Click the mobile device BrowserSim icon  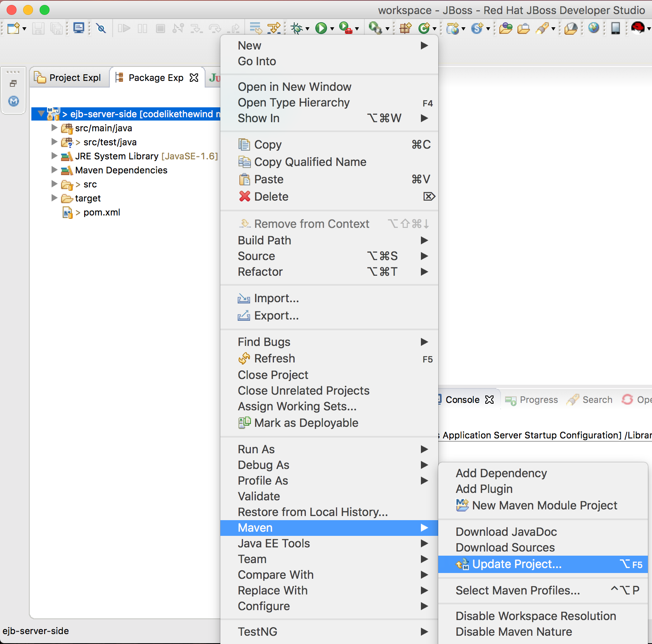(x=615, y=28)
